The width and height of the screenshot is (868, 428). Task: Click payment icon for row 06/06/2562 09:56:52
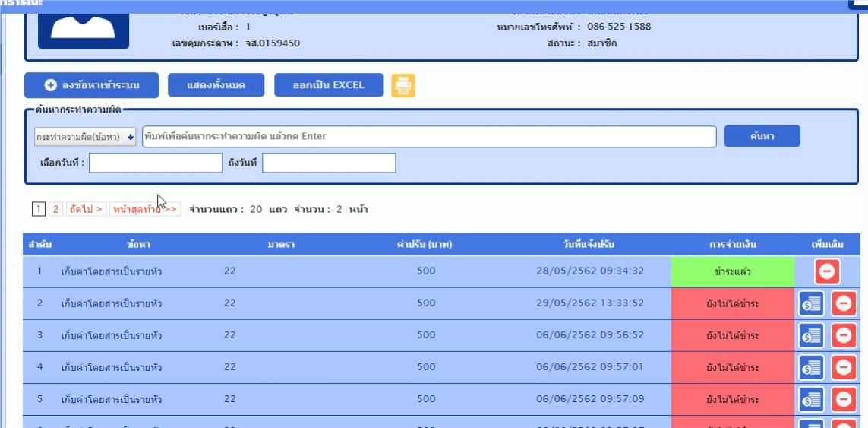click(811, 335)
